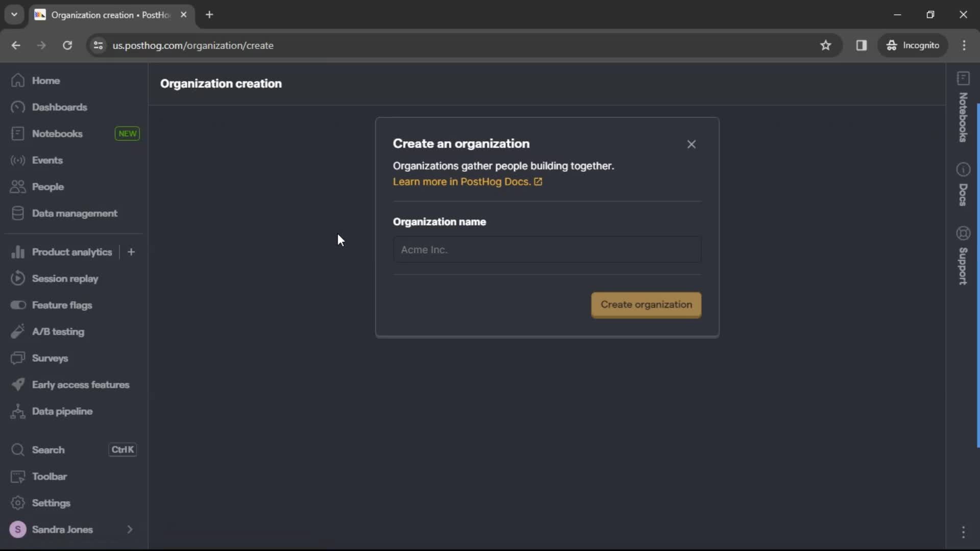Screen dimensions: 980x551
Task: Expand Product analytics options
Action: (x=131, y=252)
